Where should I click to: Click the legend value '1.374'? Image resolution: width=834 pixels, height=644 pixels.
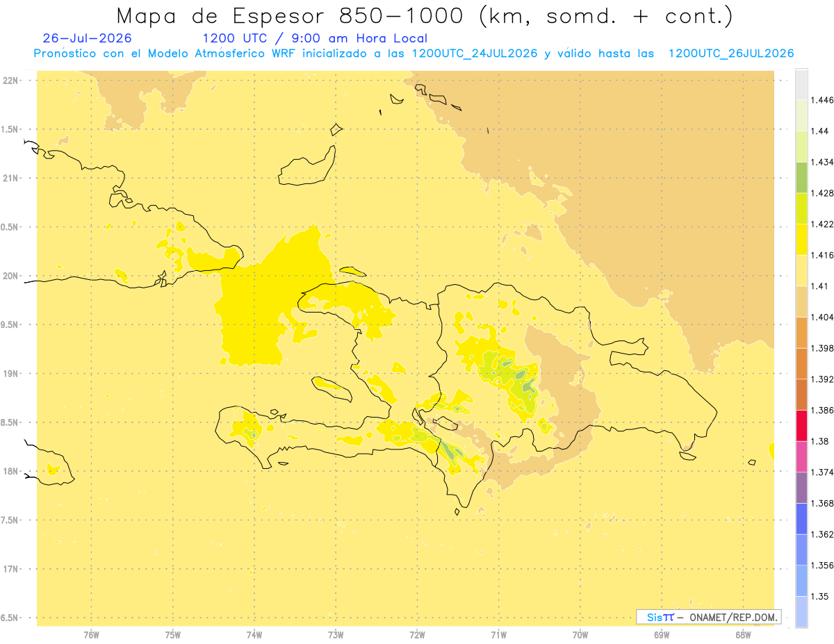pyautogui.click(x=822, y=472)
